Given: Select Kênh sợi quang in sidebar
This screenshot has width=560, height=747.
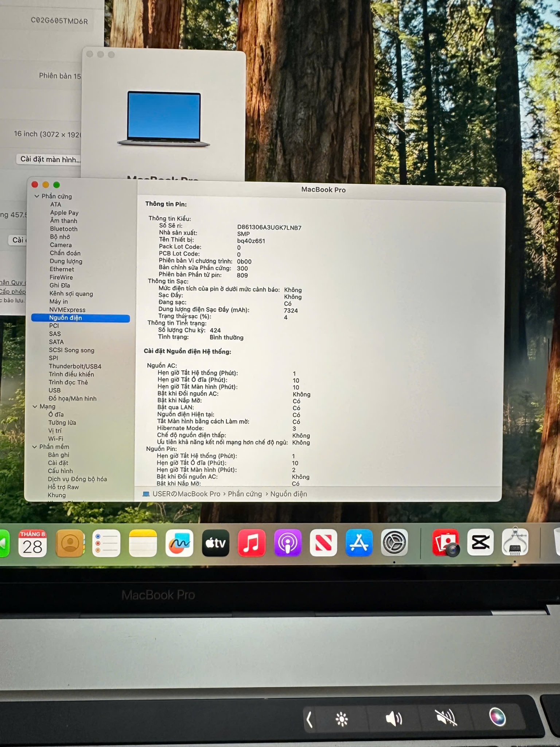Looking at the screenshot, I should 71,294.
